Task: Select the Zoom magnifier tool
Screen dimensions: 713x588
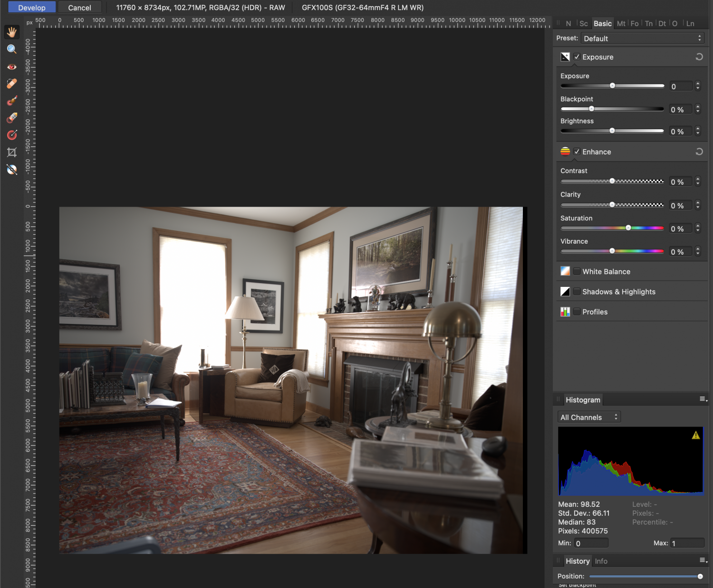Action: (12, 49)
